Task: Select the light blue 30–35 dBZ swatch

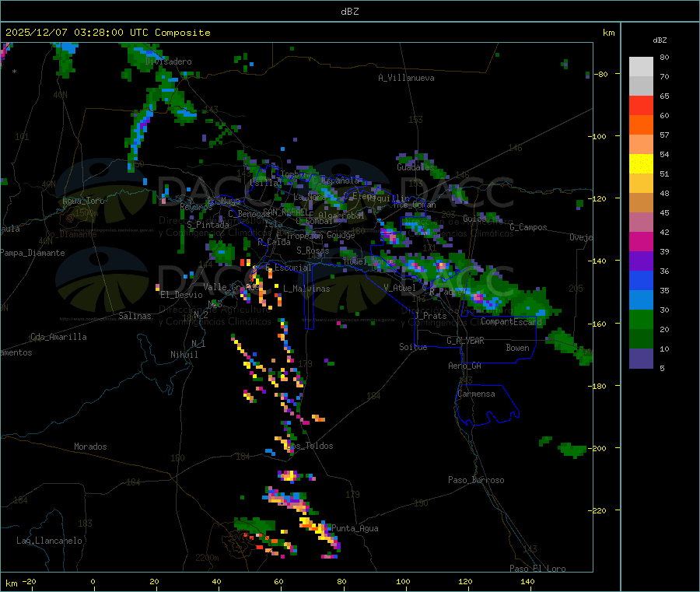Action: 641,300
